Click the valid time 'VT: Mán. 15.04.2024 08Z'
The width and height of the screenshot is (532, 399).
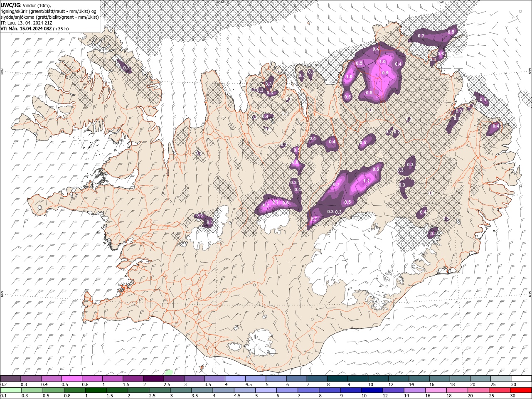26,29
